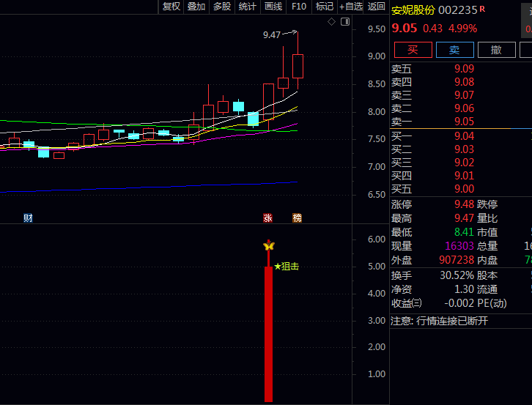The width and height of the screenshot is (532, 405).
Task: Click the 换手 value 30.52%
Action: pyautogui.click(x=457, y=275)
